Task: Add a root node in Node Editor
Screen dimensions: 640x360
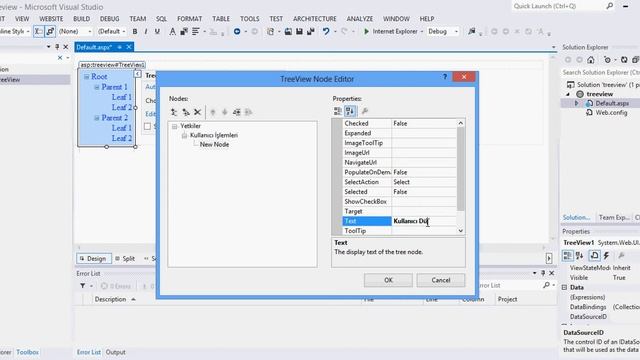Action: pos(174,112)
